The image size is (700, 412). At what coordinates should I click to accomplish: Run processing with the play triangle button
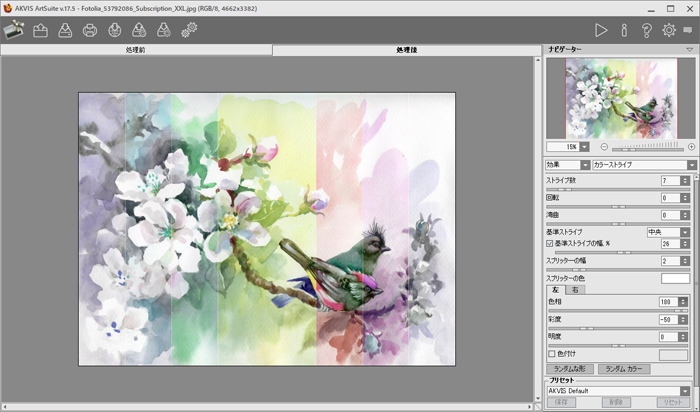pyautogui.click(x=601, y=30)
